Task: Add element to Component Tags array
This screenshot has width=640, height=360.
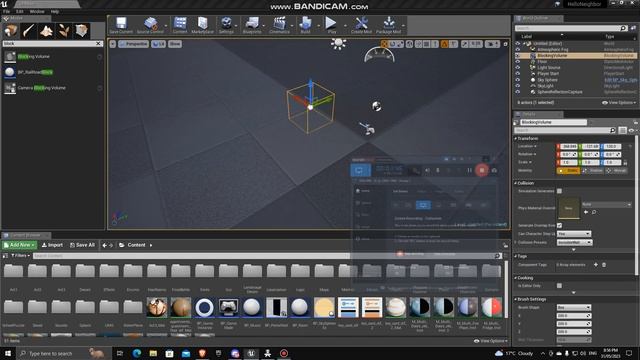Action: click(596, 265)
